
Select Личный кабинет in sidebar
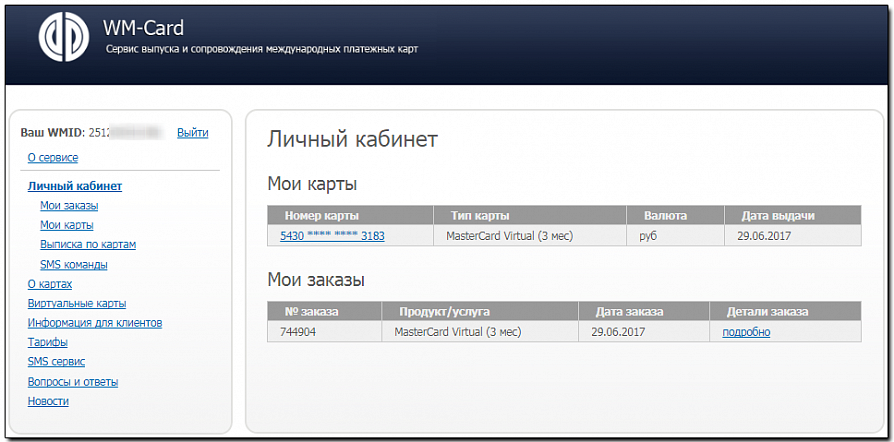click(74, 186)
